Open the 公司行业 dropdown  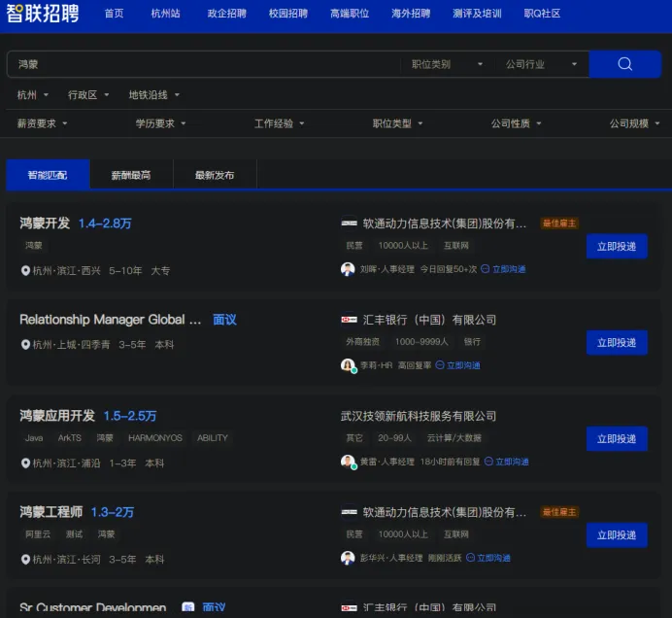(x=540, y=64)
